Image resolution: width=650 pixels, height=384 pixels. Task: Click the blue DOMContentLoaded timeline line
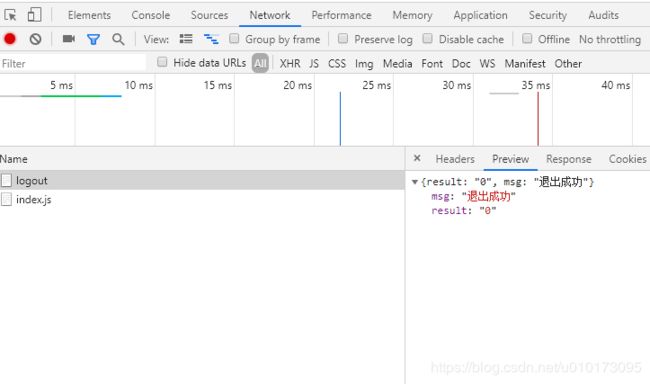pos(340,119)
